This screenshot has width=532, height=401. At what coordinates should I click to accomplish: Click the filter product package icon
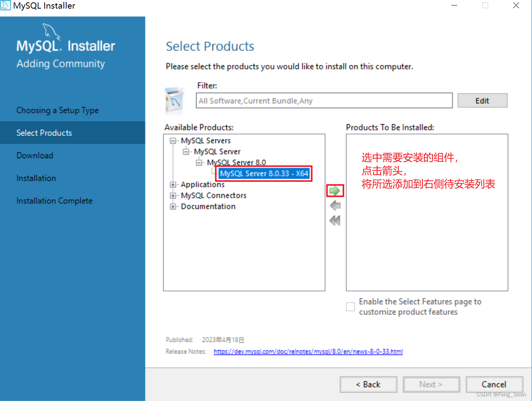(175, 100)
